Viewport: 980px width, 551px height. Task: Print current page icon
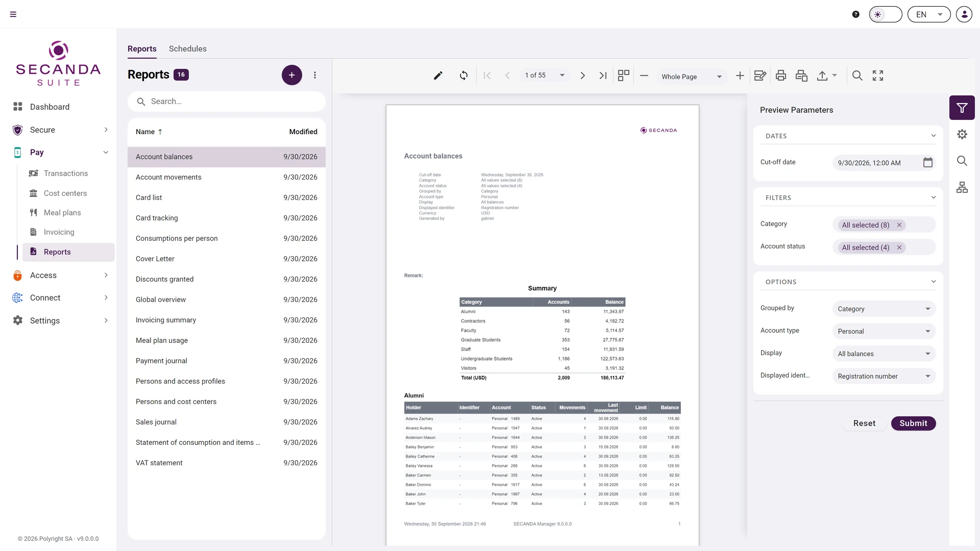point(801,76)
